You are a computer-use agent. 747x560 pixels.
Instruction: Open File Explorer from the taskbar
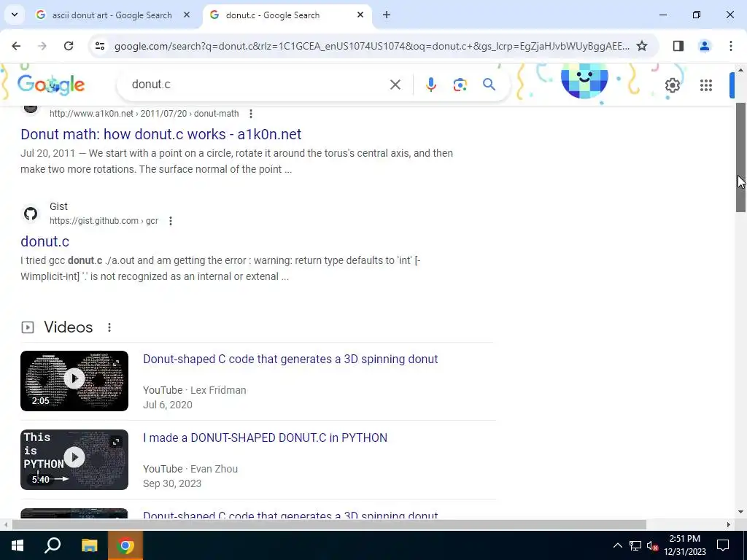89,545
